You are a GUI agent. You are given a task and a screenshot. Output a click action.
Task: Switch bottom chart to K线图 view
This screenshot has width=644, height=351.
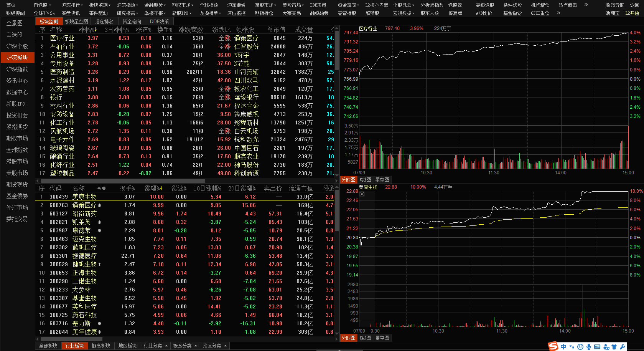pyautogui.click(x=365, y=338)
